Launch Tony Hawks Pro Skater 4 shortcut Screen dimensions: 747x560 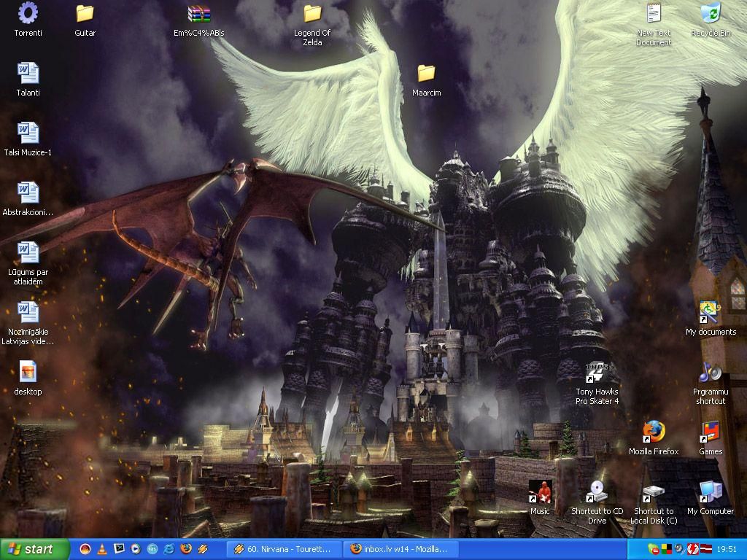pos(597,384)
